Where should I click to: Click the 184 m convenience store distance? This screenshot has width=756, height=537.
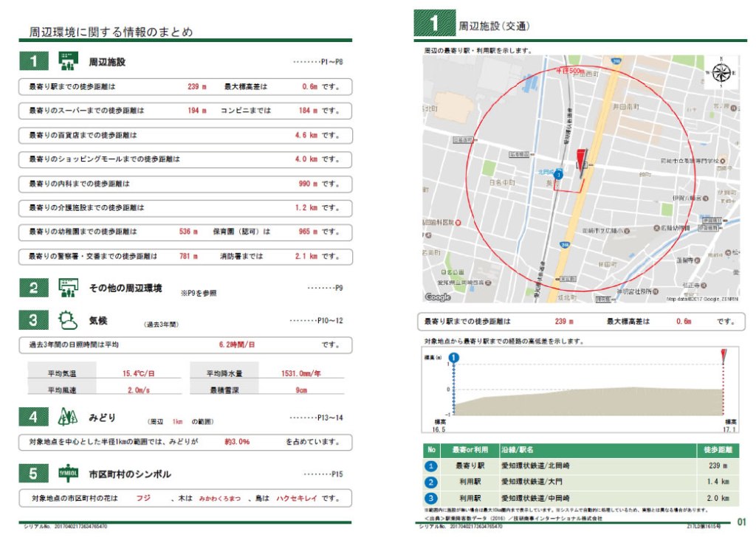pyautogui.click(x=308, y=111)
